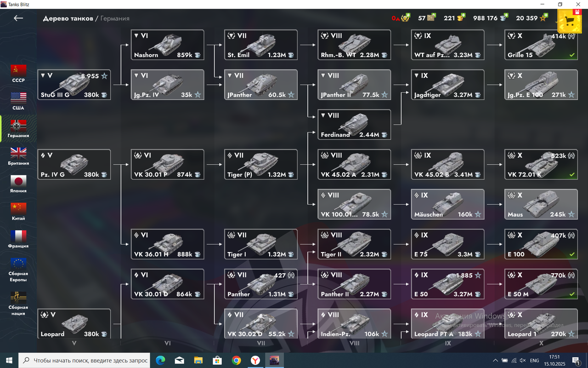This screenshot has width=588, height=368.
Task: Open File Explorer in the taskbar
Action: (198, 360)
